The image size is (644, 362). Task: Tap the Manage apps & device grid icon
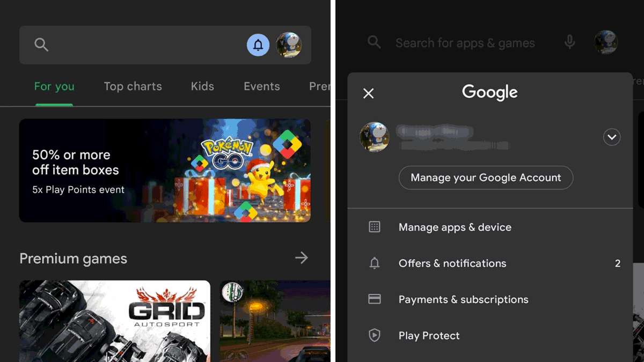[375, 227]
